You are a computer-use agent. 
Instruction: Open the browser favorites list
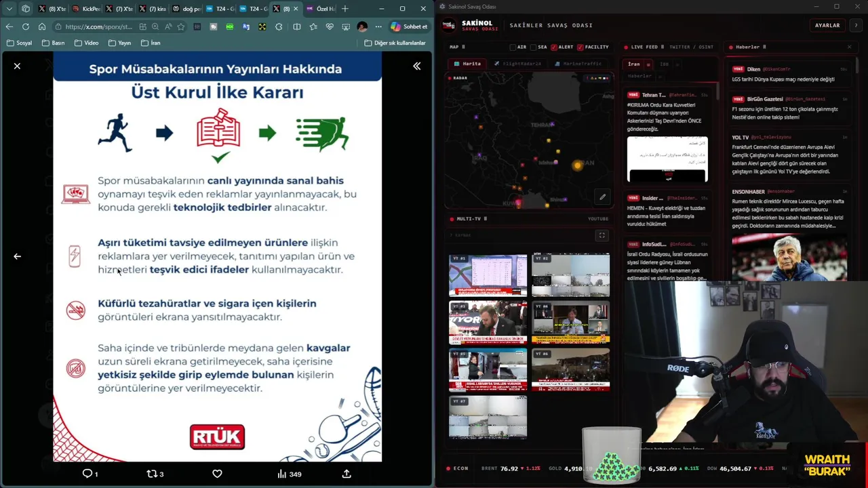tap(313, 26)
